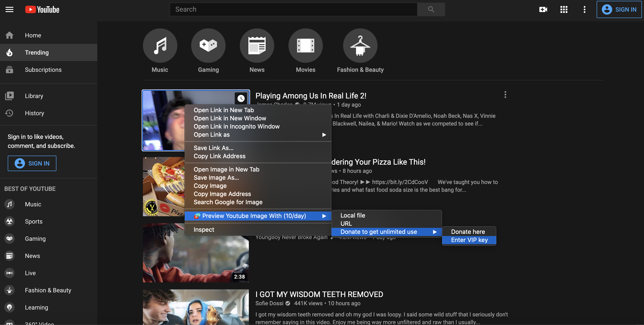Open the bit.ly/2CdCooV link
The width and height of the screenshot is (644, 325).
[x=400, y=182]
